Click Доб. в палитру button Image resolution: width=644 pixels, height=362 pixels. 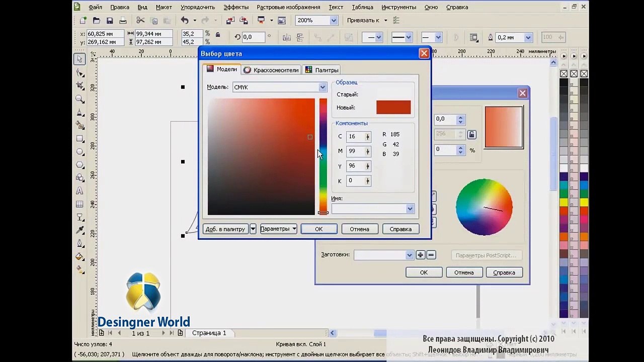click(x=225, y=229)
